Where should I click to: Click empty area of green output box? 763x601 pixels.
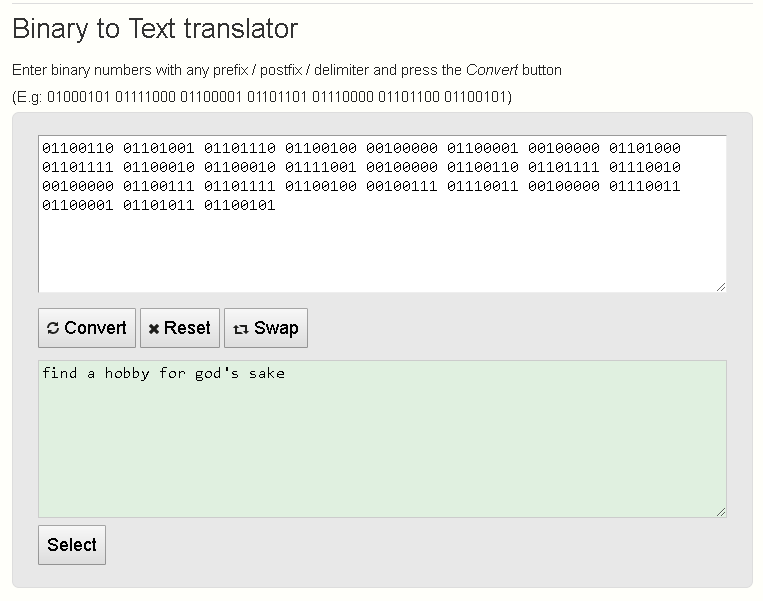(x=382, y=450)
